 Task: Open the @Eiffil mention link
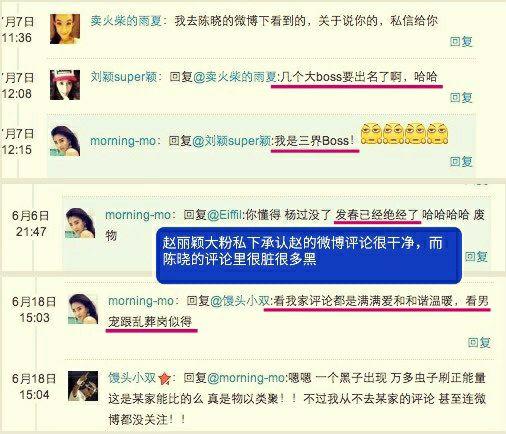(226, 215)
